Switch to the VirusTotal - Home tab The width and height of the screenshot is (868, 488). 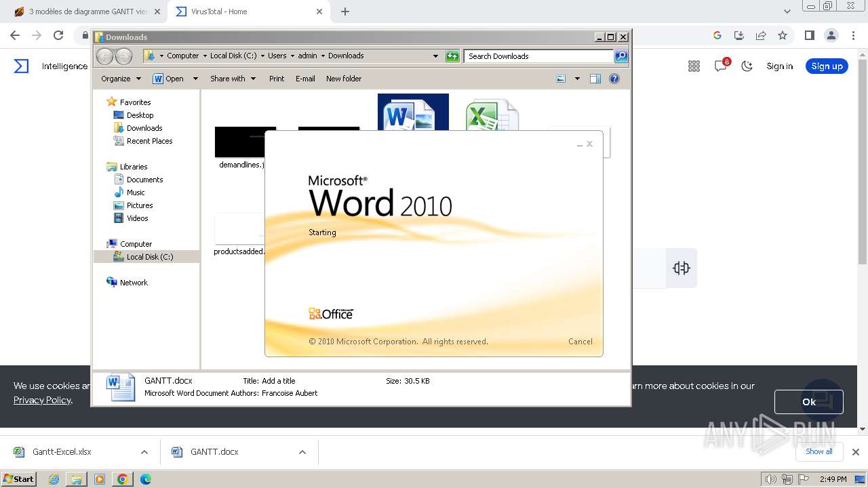[x=248, y=12]
